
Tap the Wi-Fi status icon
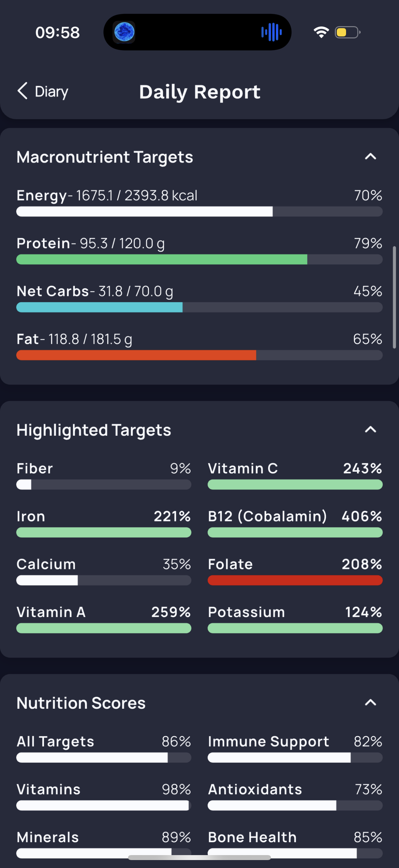pos(321,32)
